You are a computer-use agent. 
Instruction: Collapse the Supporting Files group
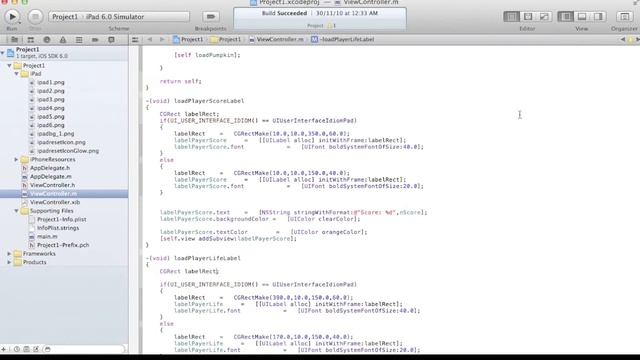click(x=17, y=211)
